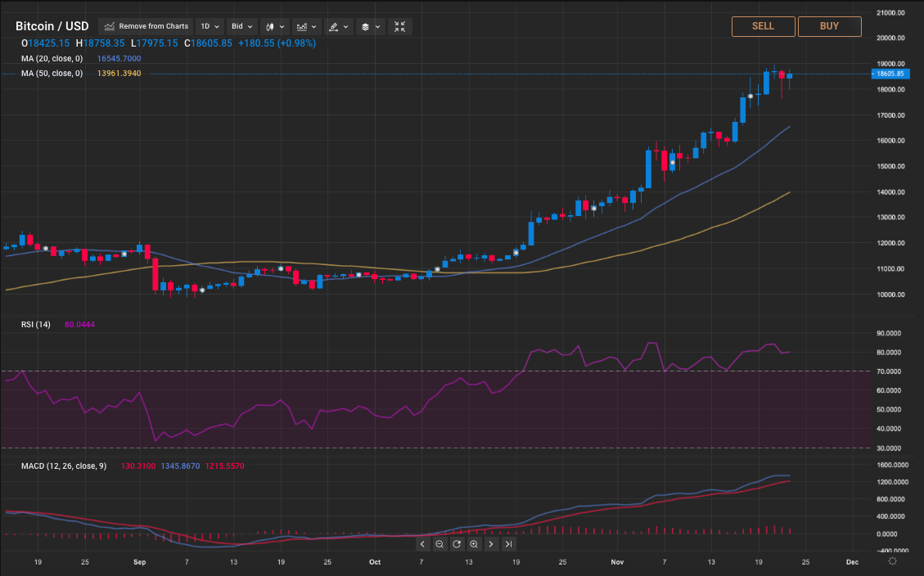Open the drawing tools pencil dropdown
The image size is (924, 576).
click(x=339, y=26)
